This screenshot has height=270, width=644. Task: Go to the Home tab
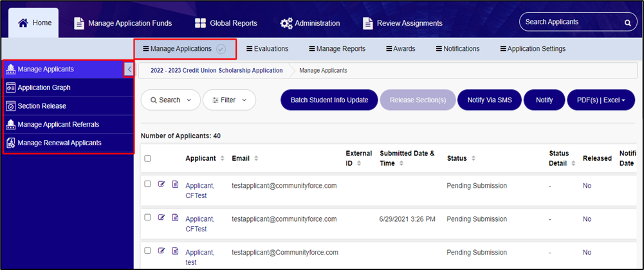pyautogui.click(x=33, y=23)
